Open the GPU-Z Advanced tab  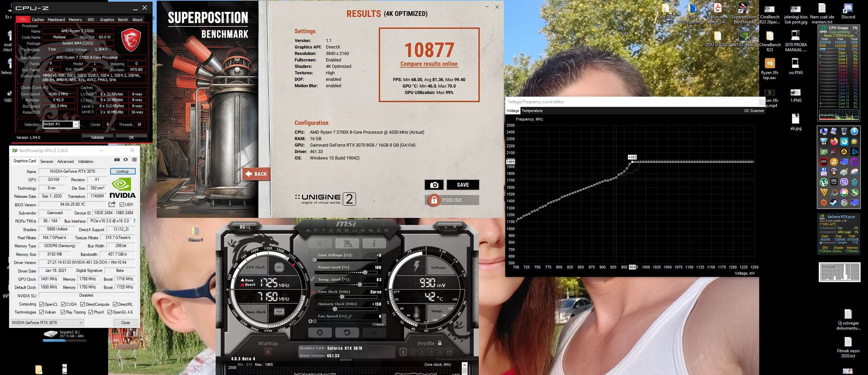[x=65, y=161]
